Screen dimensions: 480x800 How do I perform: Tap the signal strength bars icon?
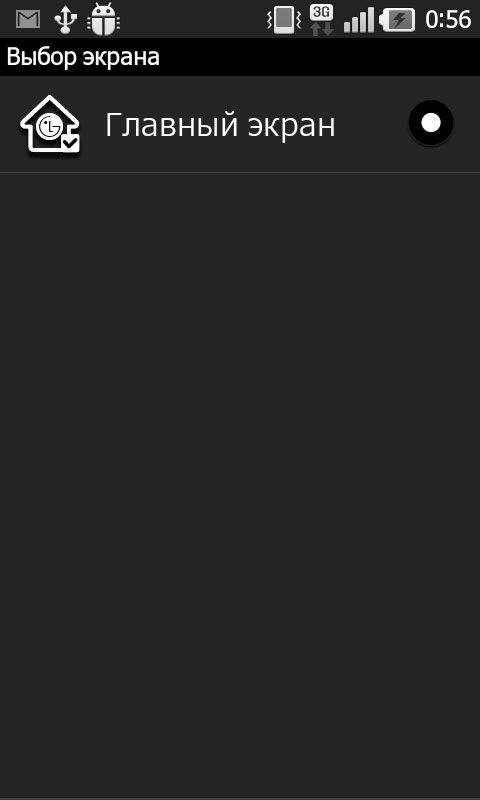coord(358,20)
